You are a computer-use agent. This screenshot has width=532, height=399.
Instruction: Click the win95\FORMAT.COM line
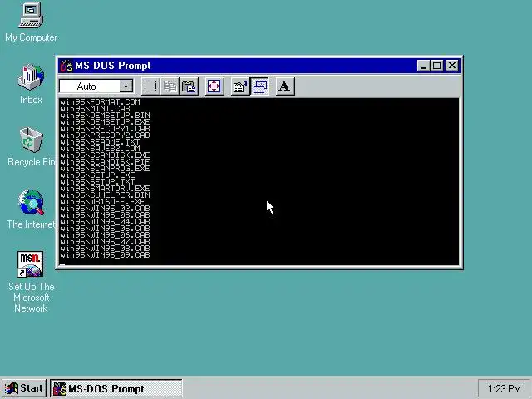[100, 102]
